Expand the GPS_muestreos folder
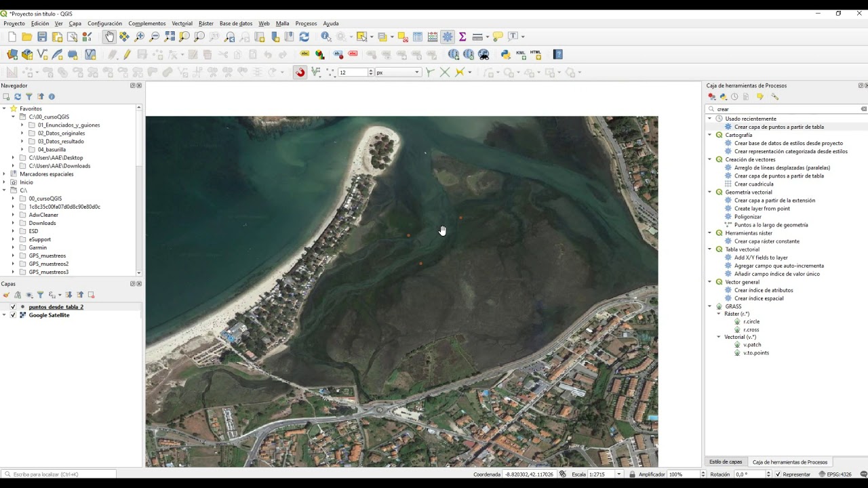The image size is (868, 488). click(13, 256)
